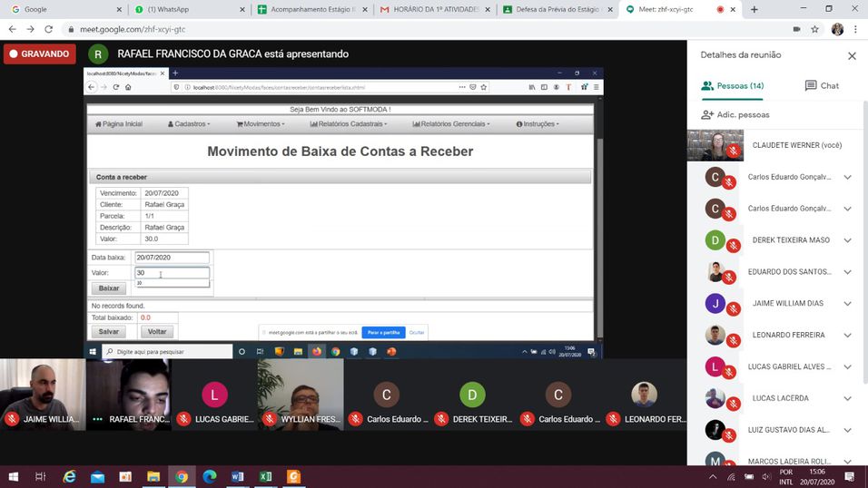The width and height of the screenshot is (868, 488).
Task: Expand options for DEREK TEIXEIRA MASO
Action: click(x=847, y=240)
